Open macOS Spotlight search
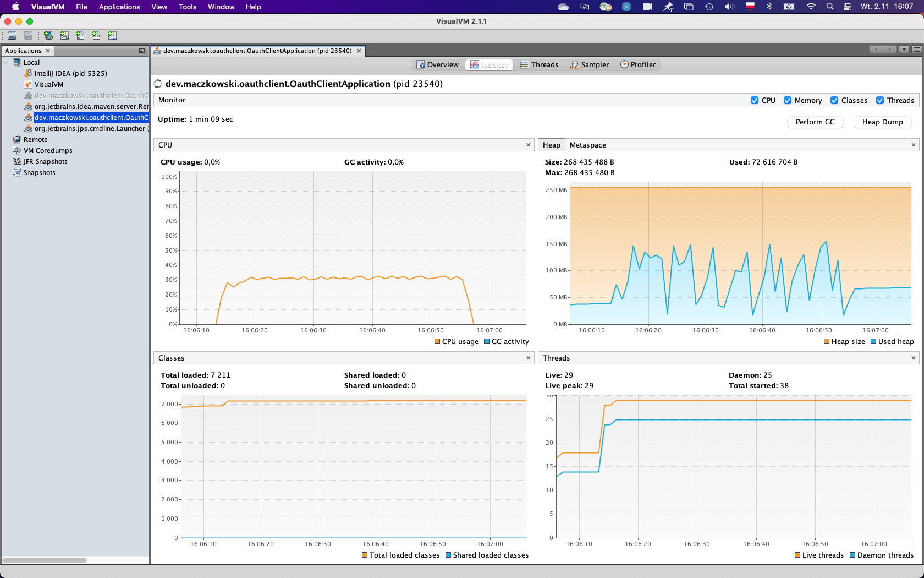924x578 pixels. [x=829, y=7]
